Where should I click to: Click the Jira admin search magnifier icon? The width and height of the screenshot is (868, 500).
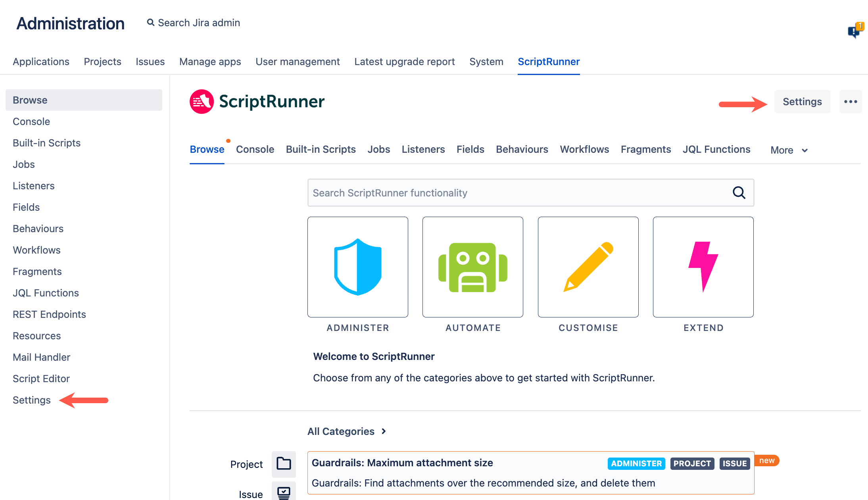[x=151, y=23]
